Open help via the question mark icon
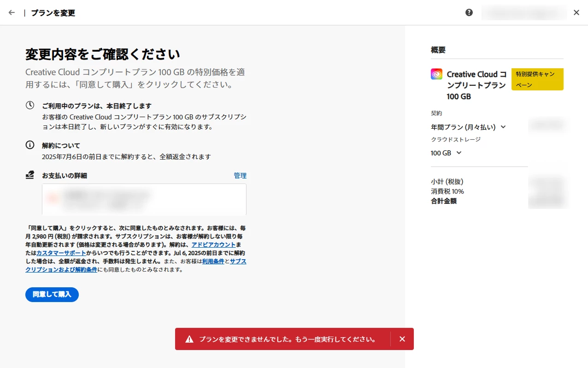This screenshot has width=588, height=368. (x=469, y=12)
